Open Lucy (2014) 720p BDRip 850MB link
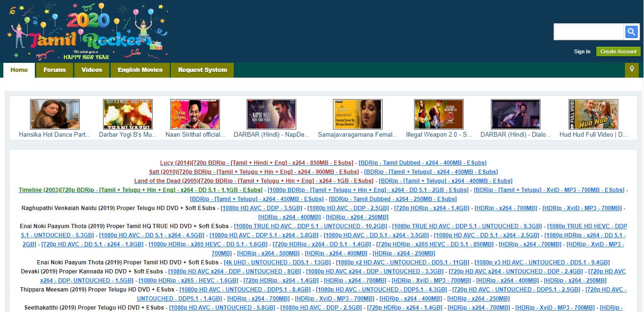Viewport: 644px width, 312px height. click(x=257, y=163)
